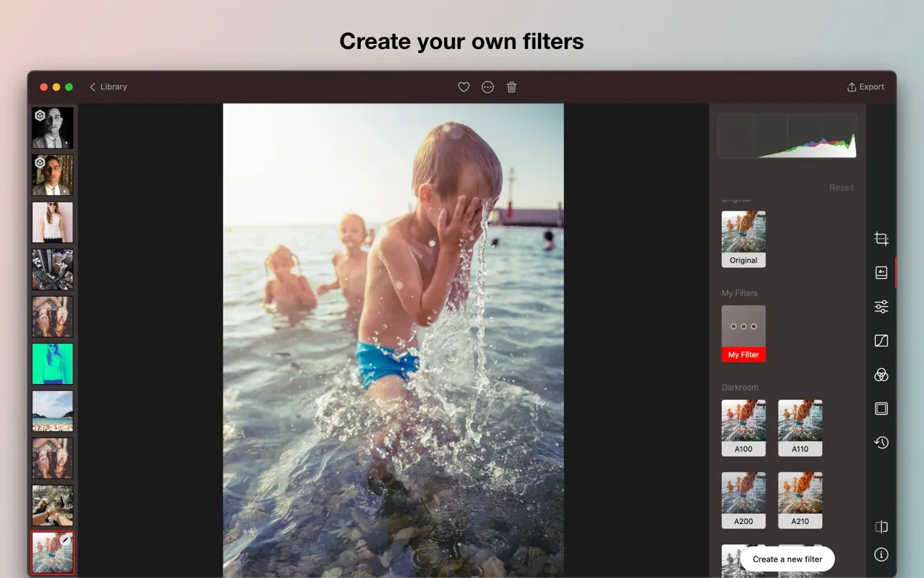Go back to the Library

tap(108, 86)
